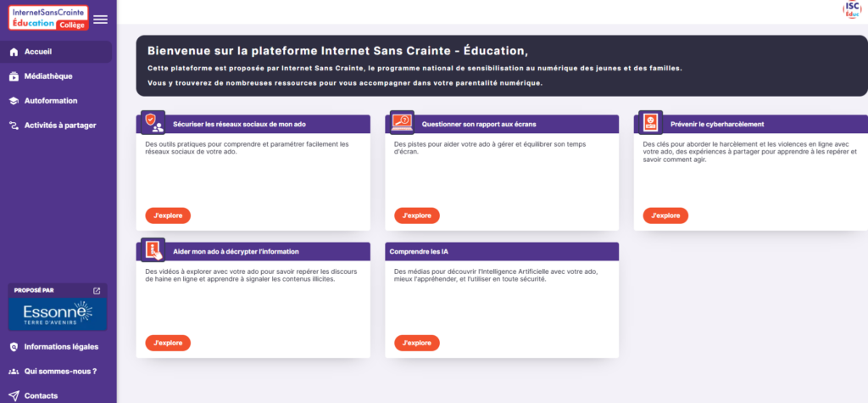Explore Sécuriser les réseaux sociaux card

(x=168, y=215)
